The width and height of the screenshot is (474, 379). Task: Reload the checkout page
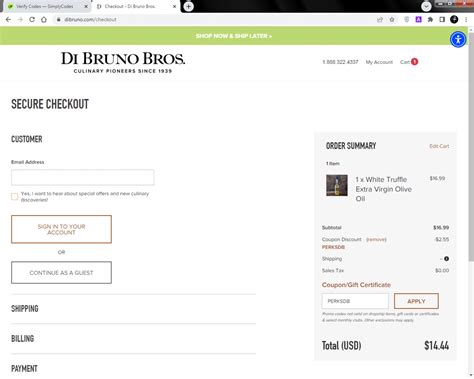click(x=32, y=20)
